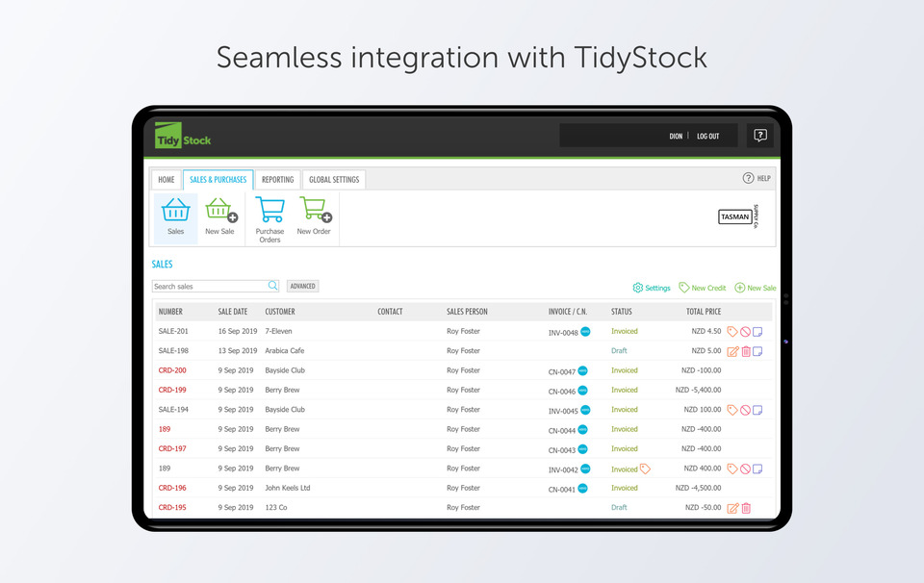Image resolution: width=924 pixels, height=583 pixels.
Task: Open the chat help icon in the header
Action: pos(760,136)
